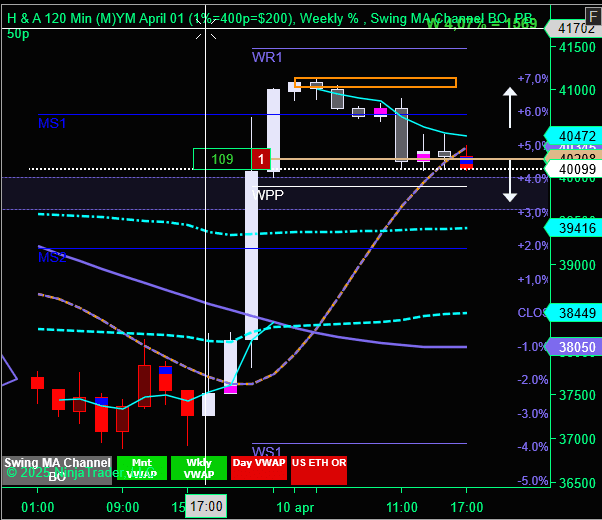Screen dimensions: 602x520
Task: Click the WPP pivot label
Action: point(268,195)
